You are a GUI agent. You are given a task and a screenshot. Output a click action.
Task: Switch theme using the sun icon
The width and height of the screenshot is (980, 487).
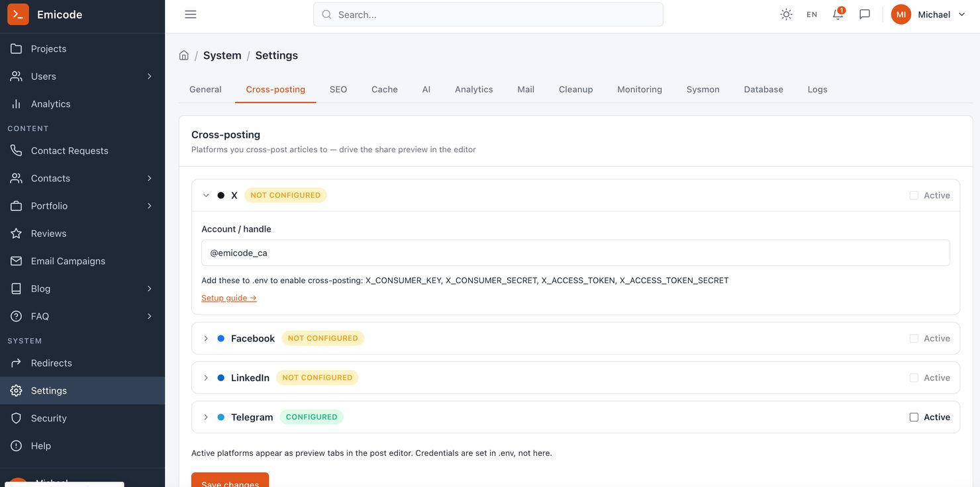pyautogui.click(x=786, y=15)
